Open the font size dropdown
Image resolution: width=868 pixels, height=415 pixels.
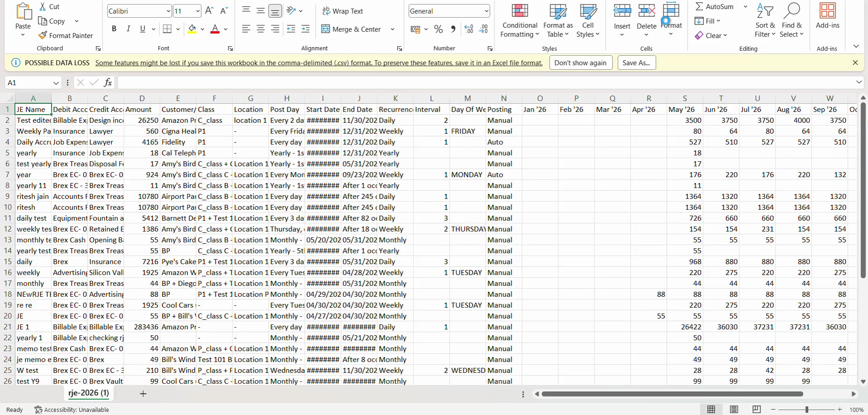(x=198, y=11)
